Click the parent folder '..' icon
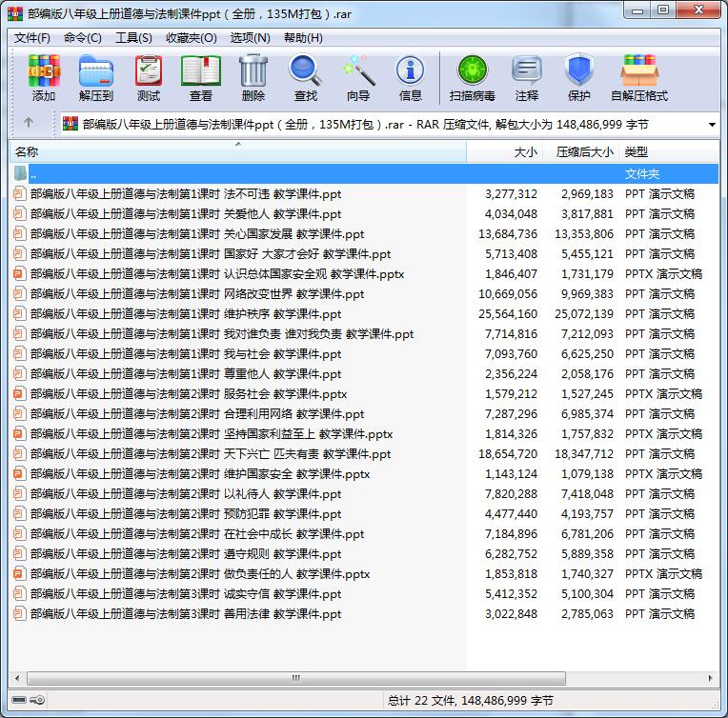The image size is (728, 718). click(x=20, y=173)
